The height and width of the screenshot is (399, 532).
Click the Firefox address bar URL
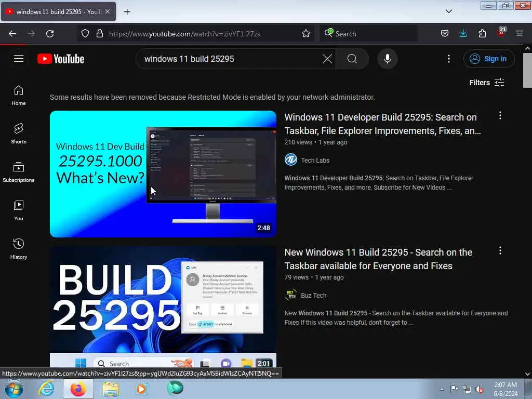coord(184,34)
